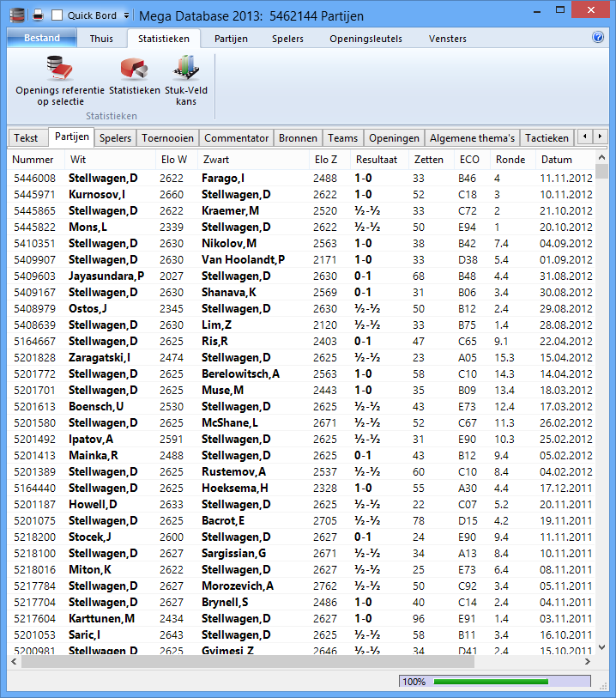
Task: Open the Partijen ribbon tab
Action: tap(231, 39)
